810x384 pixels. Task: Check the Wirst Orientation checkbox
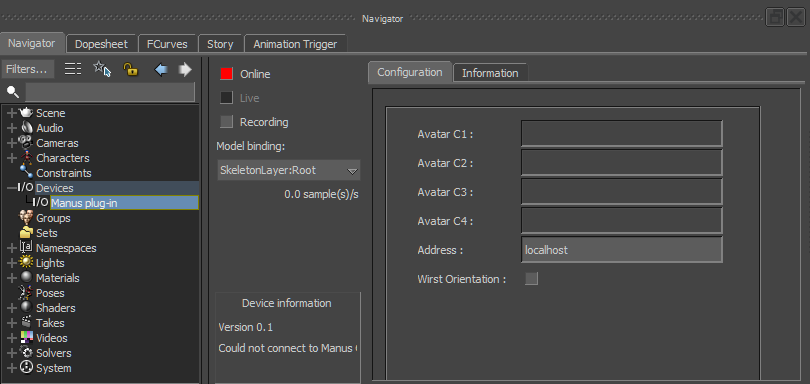click(x=531, y=279)
